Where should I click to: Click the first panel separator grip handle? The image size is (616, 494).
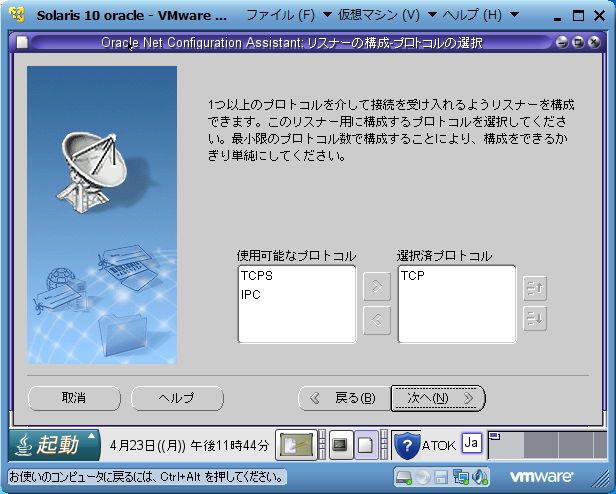pos(322,445)
